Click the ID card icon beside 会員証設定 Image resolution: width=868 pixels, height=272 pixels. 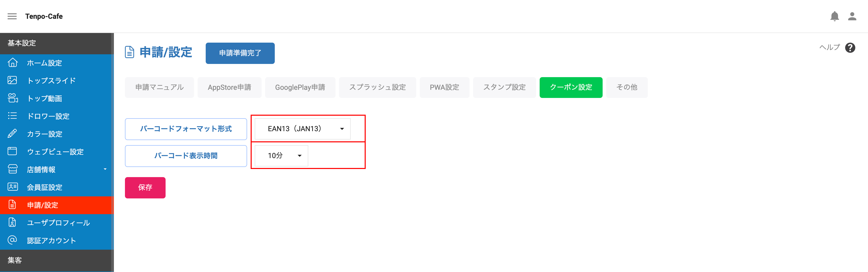(x=13, y=187)
